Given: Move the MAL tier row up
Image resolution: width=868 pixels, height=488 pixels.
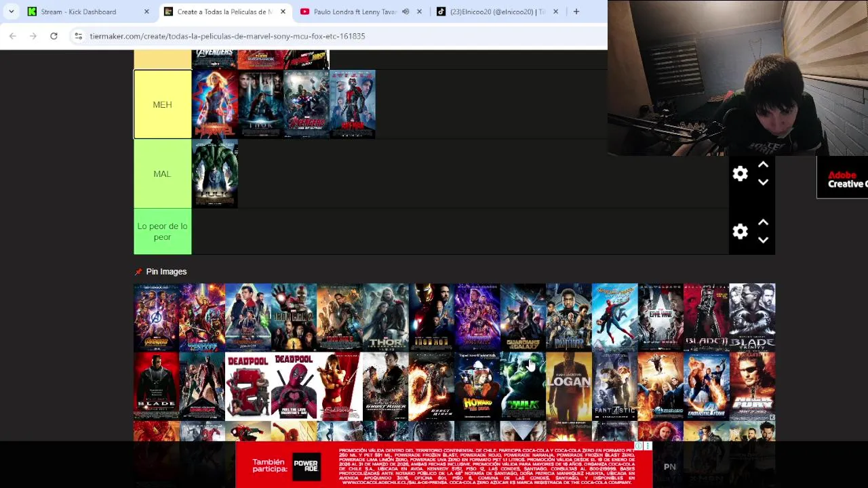Looking at the screenshot, I should [x=763, y=165].
